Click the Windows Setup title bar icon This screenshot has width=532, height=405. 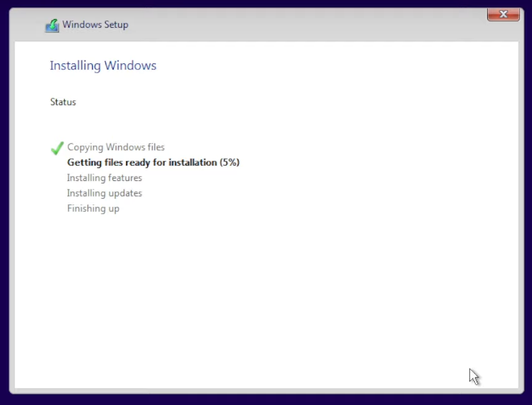(52, 26)
